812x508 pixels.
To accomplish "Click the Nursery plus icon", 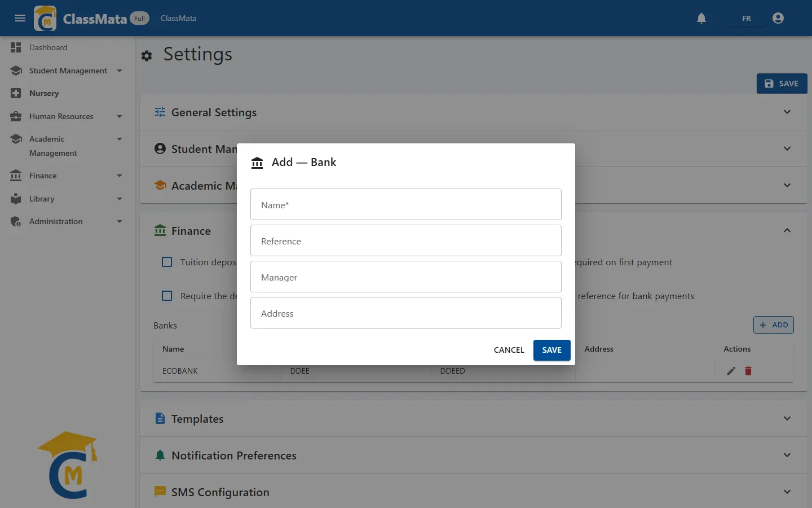I will [16, 93].
